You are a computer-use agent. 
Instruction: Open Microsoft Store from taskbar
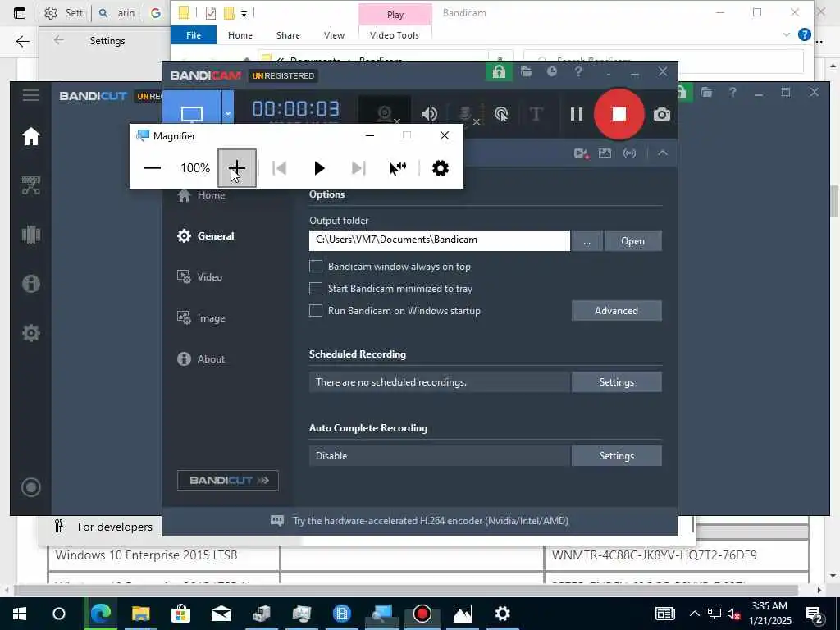click(x=180, y=614)
